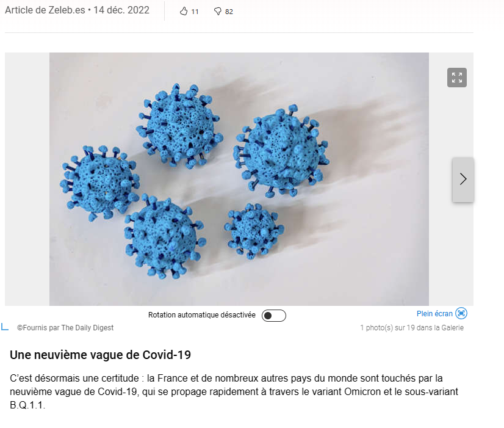Viewport: 504px width, 428px height.
Task: Toggle Rotation automatique switch
Action: point(274,316)
